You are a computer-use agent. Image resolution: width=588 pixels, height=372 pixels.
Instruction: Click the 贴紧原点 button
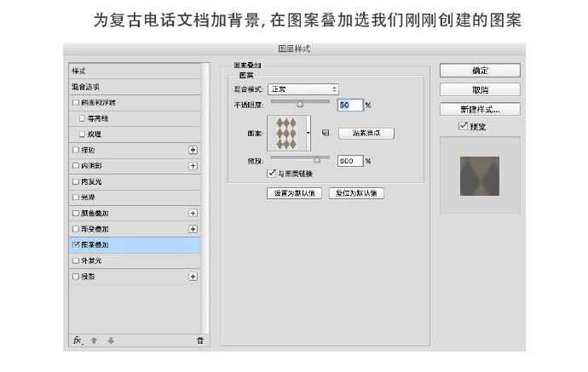coord(366,134)
